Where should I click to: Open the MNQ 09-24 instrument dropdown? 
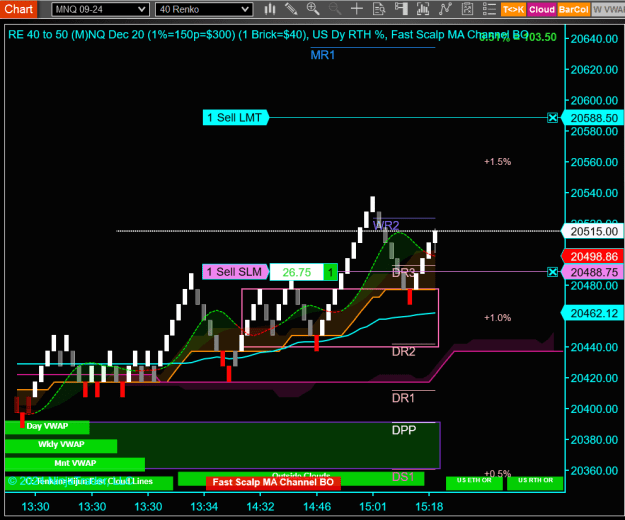point(100,9)
